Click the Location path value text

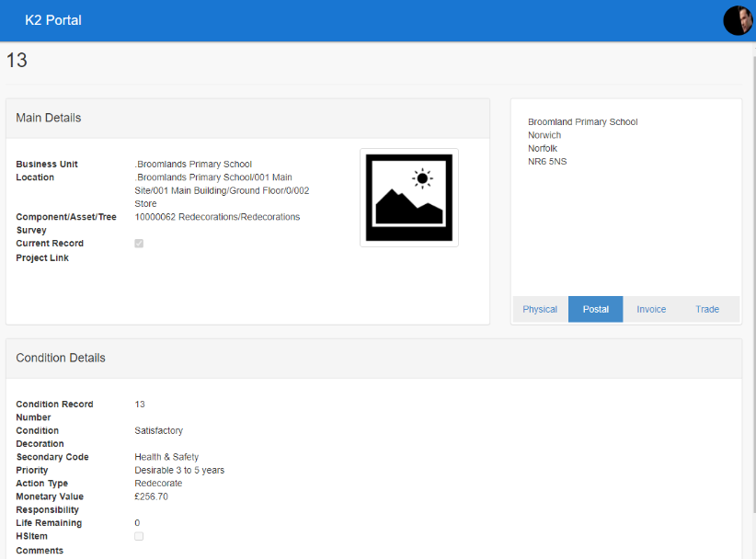pyautogui.click(x=221, y=190)
